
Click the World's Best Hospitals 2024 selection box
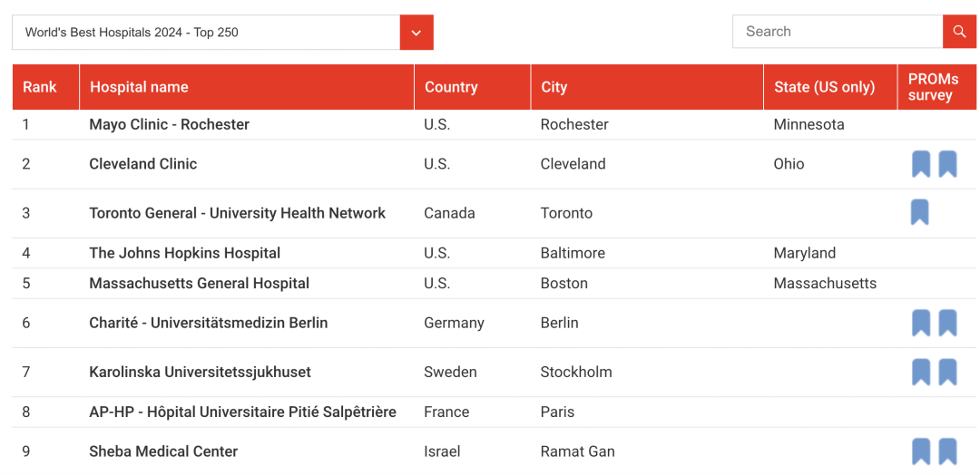pos(222,33)
